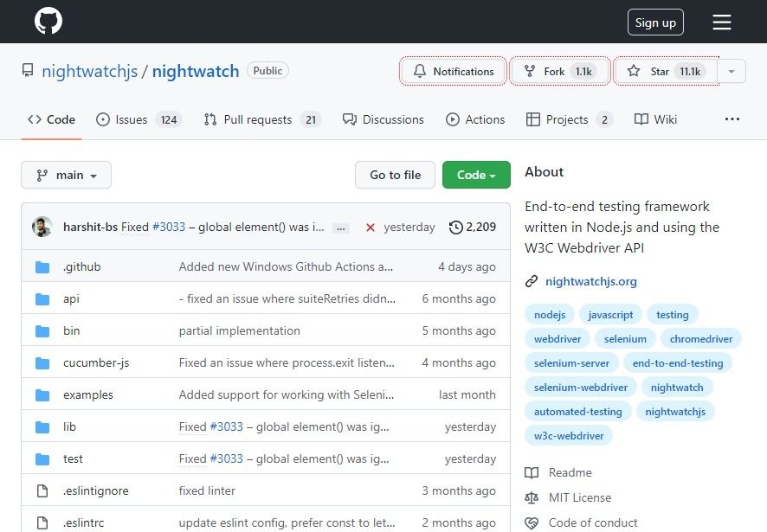This screenshot has width=767, height=532.
Task: Click the harshit-bs author name
Action: click(91, 227)
